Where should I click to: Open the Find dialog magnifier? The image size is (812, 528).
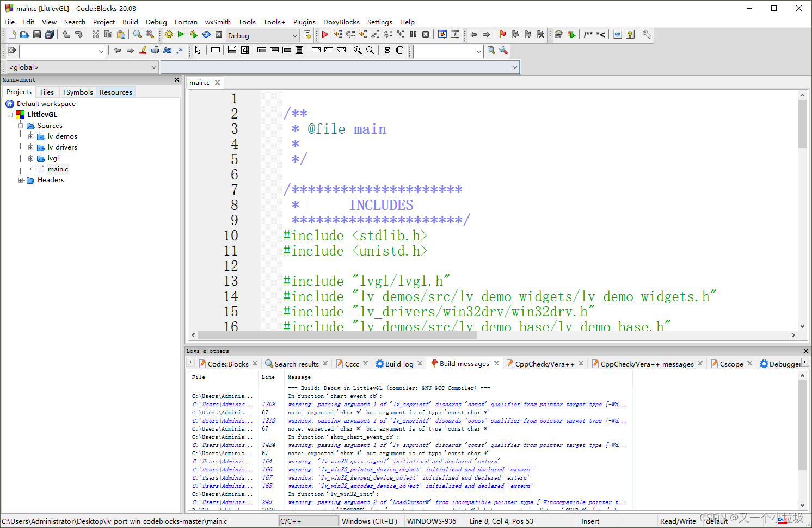pyautogui.click(x=137, y=35)
